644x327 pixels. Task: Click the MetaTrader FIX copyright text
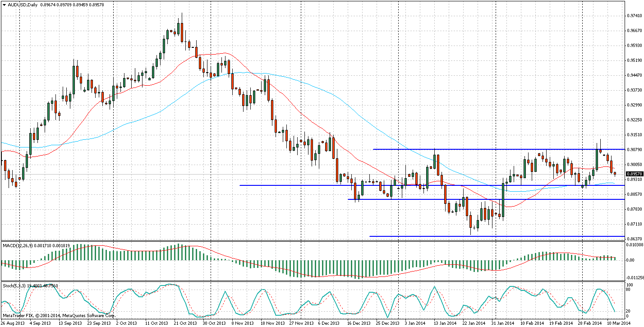[59, 315]
